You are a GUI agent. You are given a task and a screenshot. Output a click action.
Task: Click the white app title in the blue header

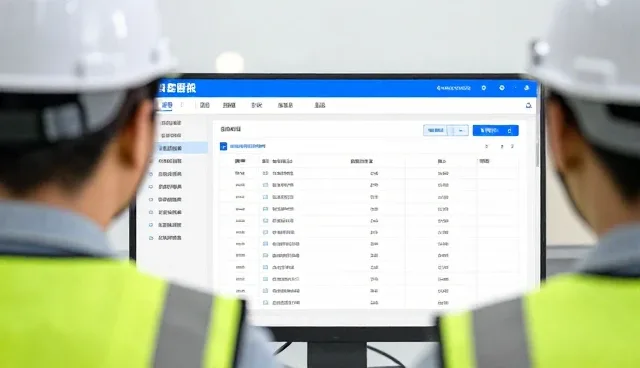click(x=177, y=88)
